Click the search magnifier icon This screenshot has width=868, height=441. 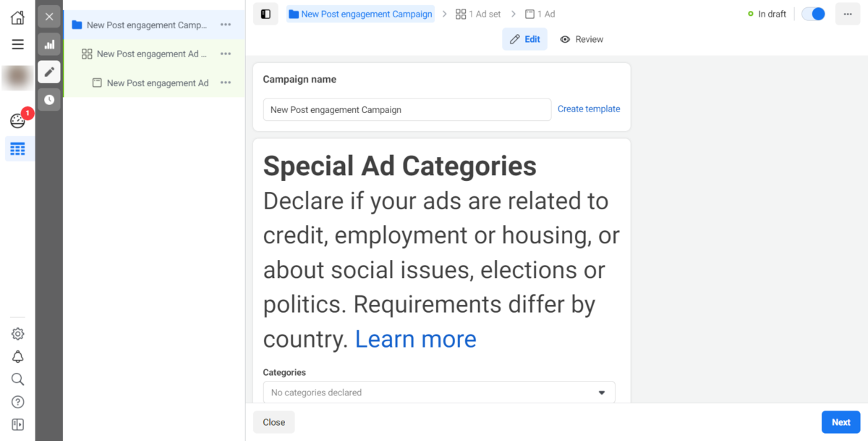point(17,379)
